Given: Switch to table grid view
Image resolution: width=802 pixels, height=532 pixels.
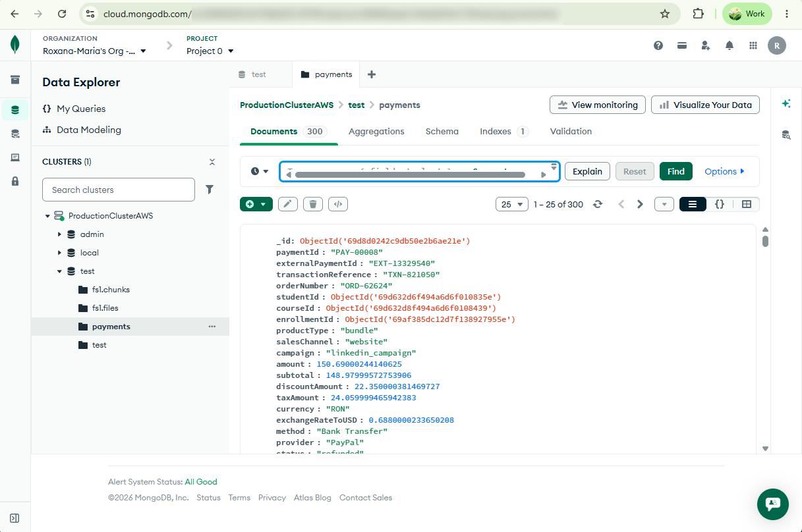Looking at the screenshot, I should point(747,204).
